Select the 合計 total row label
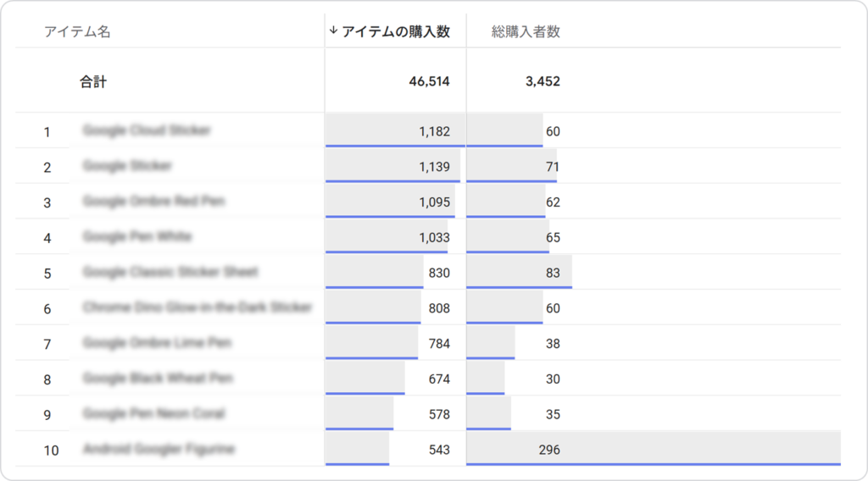Viewport: 868px width, 481px height. click(93, 82)
